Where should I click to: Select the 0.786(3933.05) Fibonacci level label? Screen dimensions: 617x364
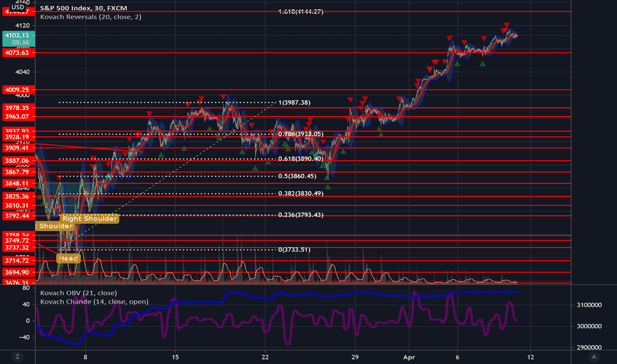click(301, 134)
